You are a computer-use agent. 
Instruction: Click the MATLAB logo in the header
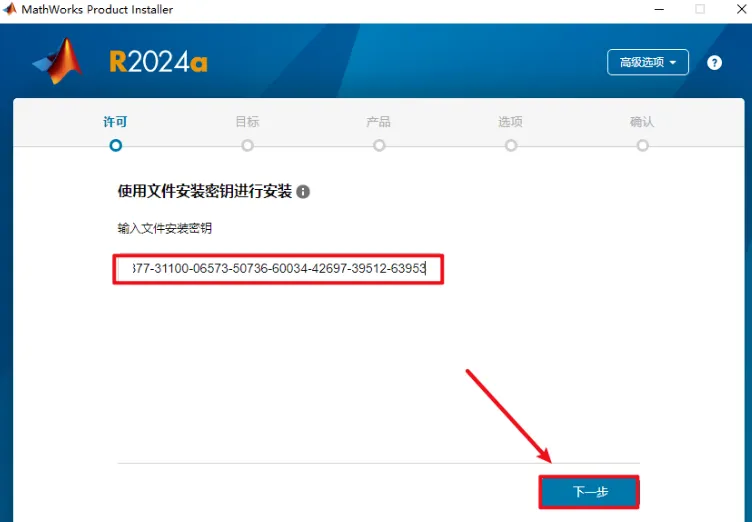point(58,61)
